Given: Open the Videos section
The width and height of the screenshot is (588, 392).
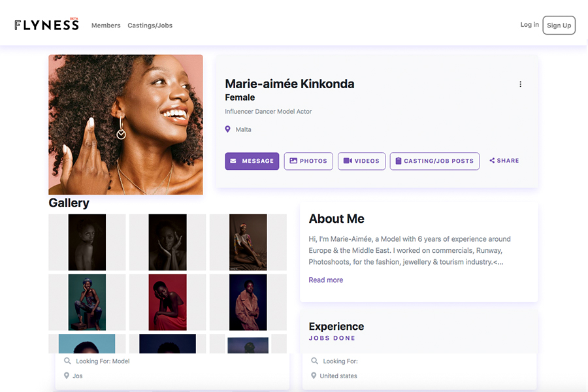Looking at the screenshot, I should pos(361,161).
